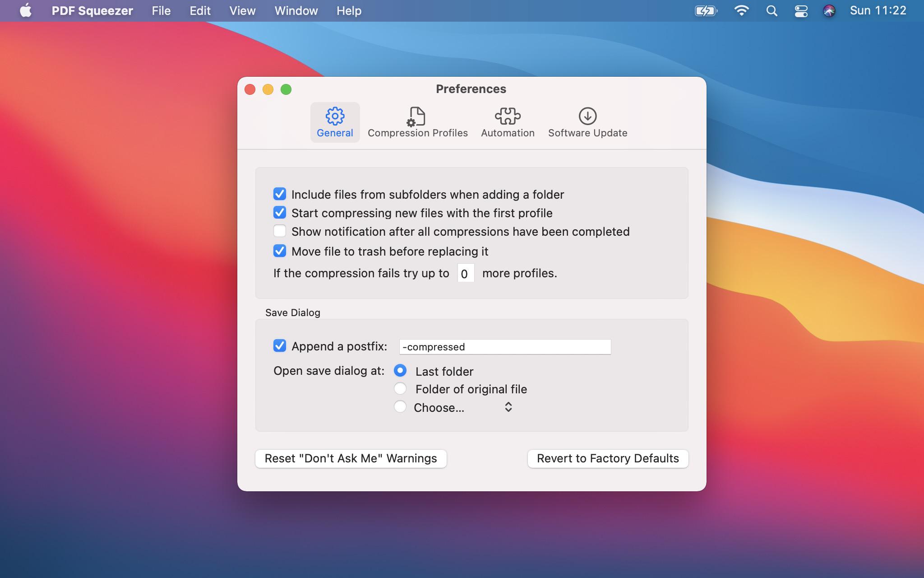This screenshot has height=578, width=924.
Task: Open the Apple menu
Action: click(26, 11)
